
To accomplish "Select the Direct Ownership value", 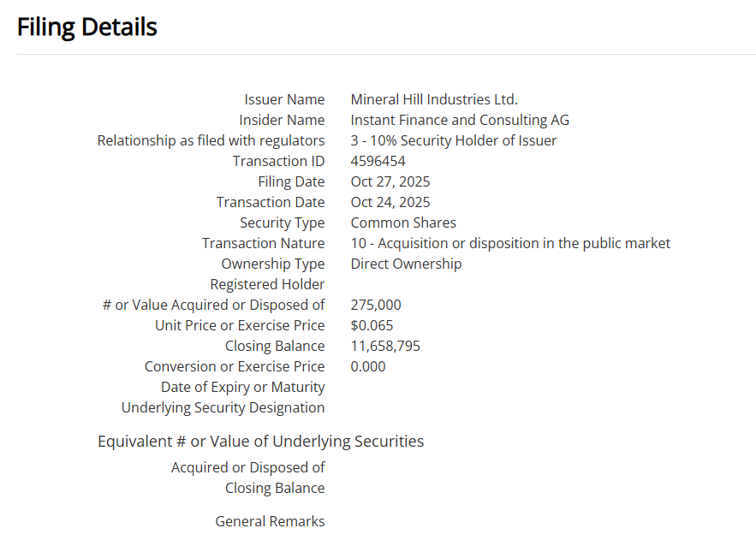I will point(406,264).
